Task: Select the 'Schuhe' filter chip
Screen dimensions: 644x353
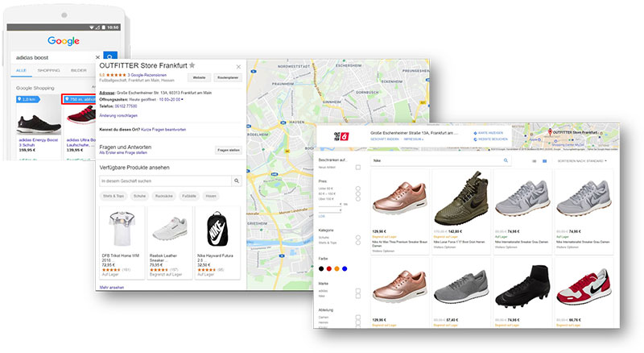Action: [139, 196]
